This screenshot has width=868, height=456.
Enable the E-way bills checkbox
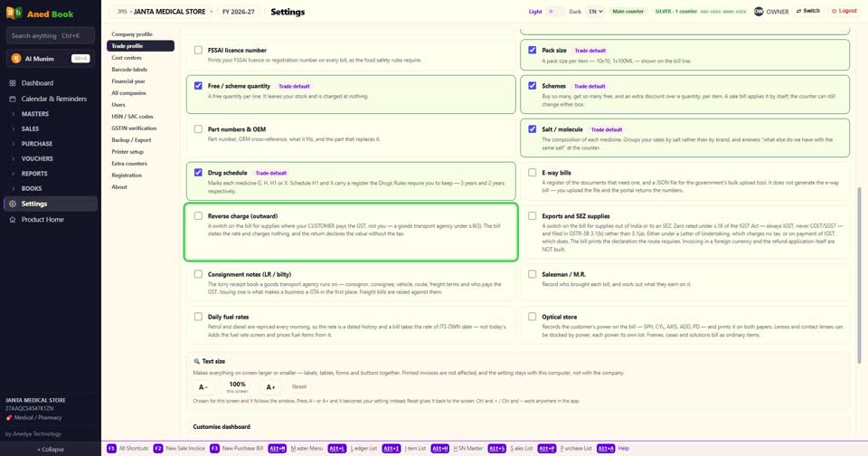(x=532, y=172)
